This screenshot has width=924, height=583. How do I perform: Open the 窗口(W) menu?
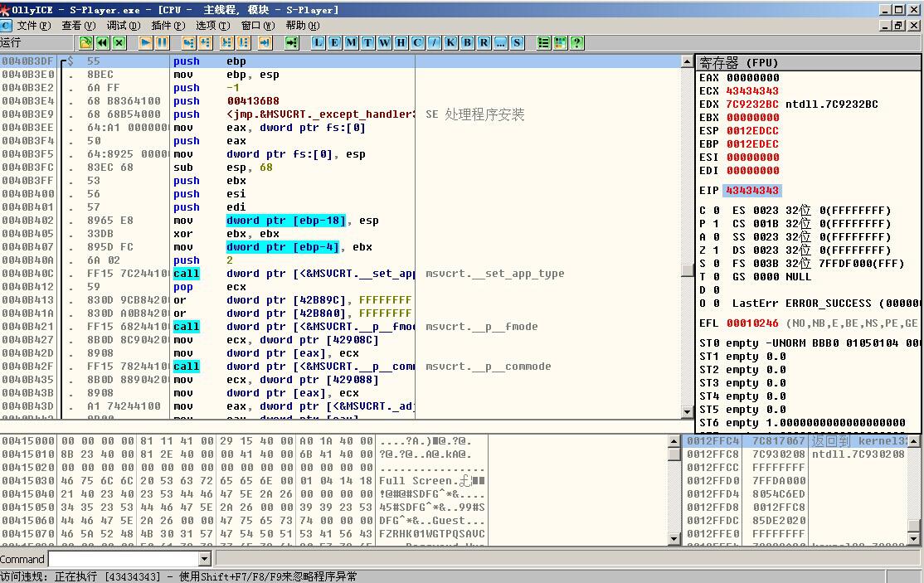click(x=258, y=26)
